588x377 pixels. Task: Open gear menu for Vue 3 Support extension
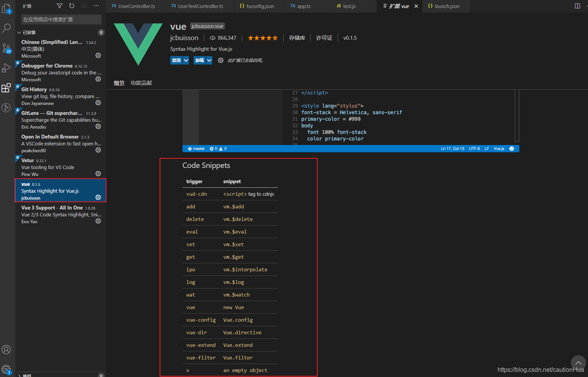click(x=98, y=221)
